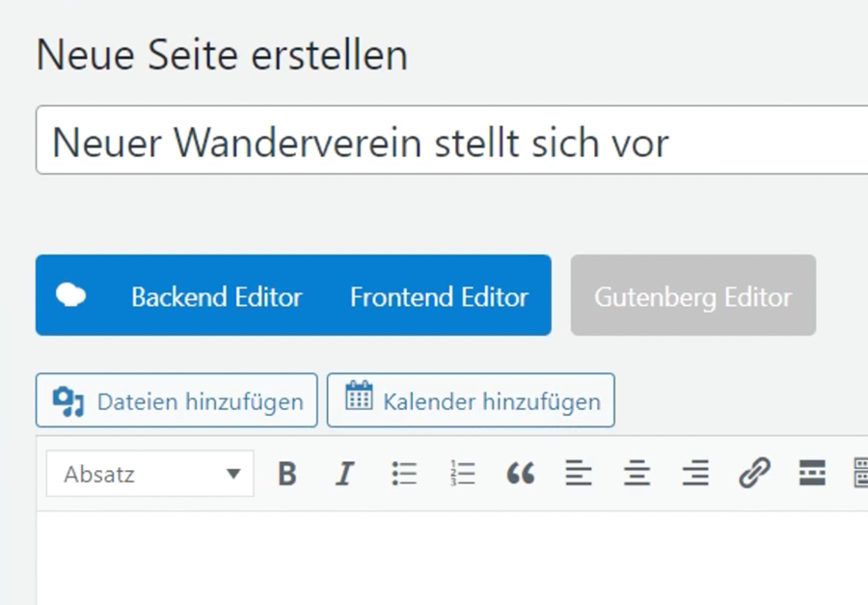Screen dimensions: 868x605
Task: Click the WPBakery cloud logo icon
Action: click(70, 295)
